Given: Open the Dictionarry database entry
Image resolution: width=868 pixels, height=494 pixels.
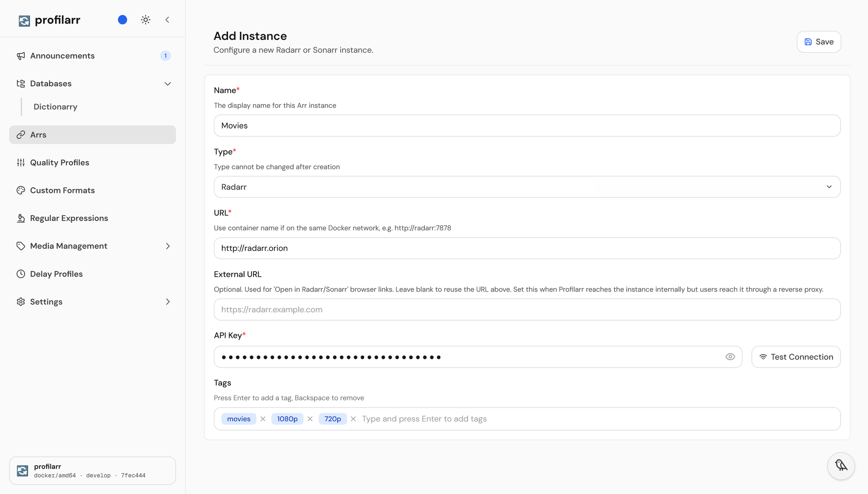Looking at the screenshot, I should coord(55,107).
